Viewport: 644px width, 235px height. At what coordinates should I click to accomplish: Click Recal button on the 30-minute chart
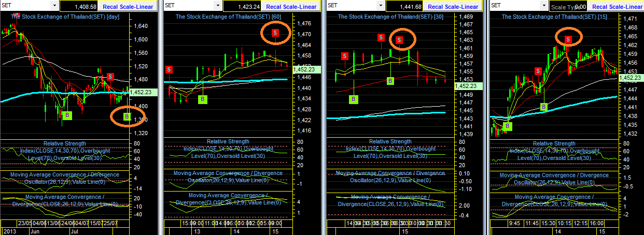(x=436, y=7)
